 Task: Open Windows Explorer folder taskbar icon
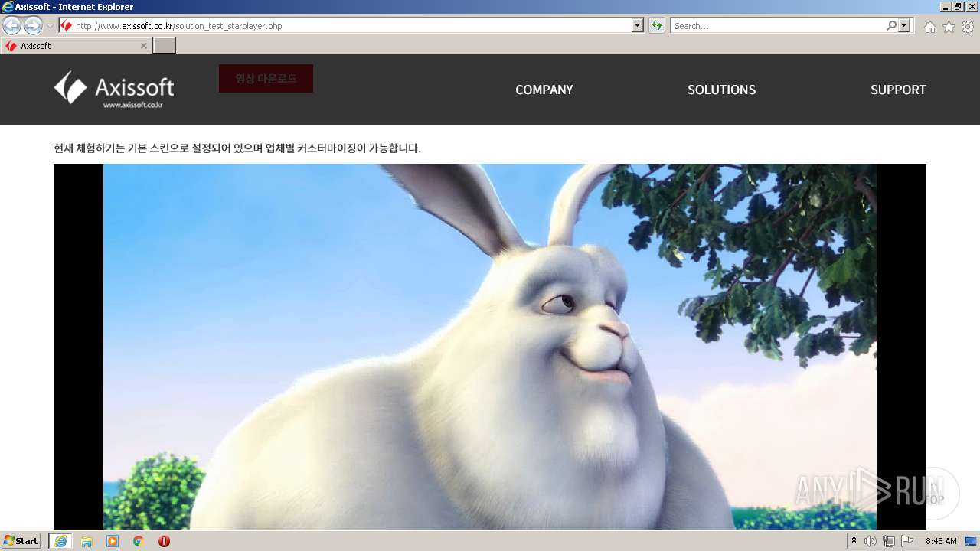(x=87, y=541)
